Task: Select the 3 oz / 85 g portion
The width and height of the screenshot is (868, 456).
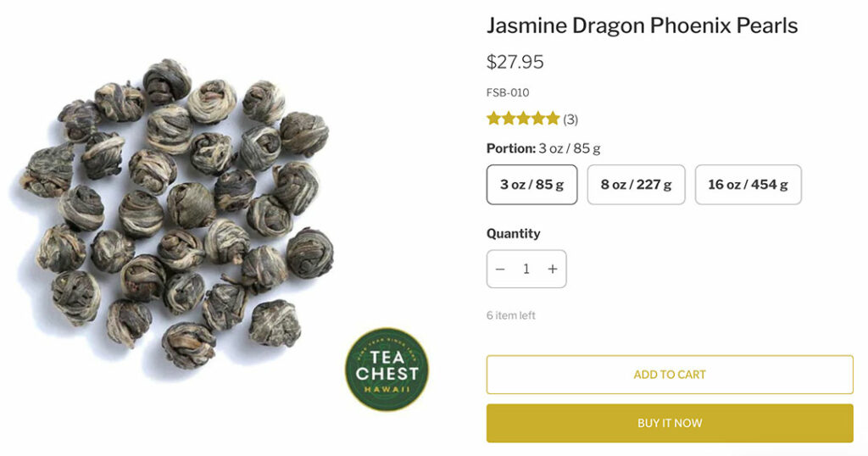Action: [532, 184]
